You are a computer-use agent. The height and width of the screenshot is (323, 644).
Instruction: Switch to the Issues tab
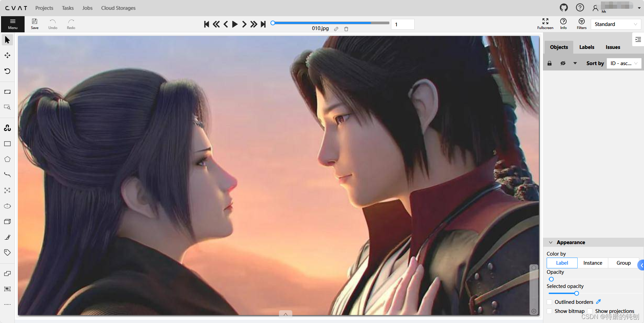[613, 47]
